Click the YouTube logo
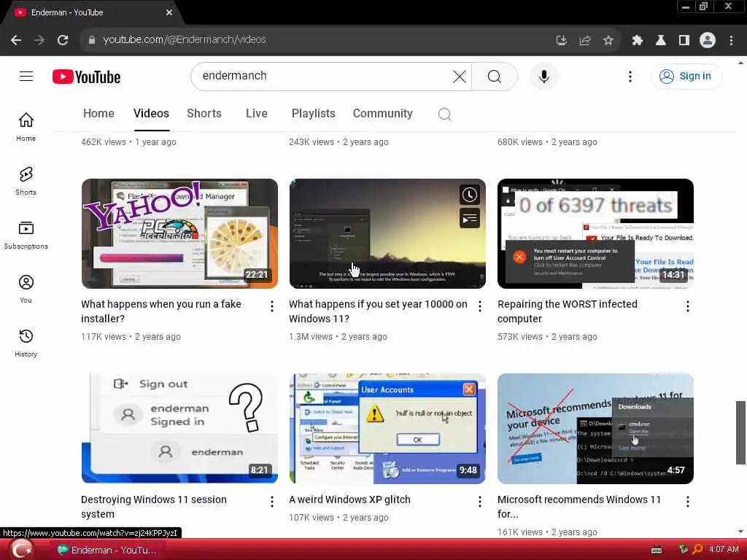Viewport: 747px width, 560px height. pos(87,77)
